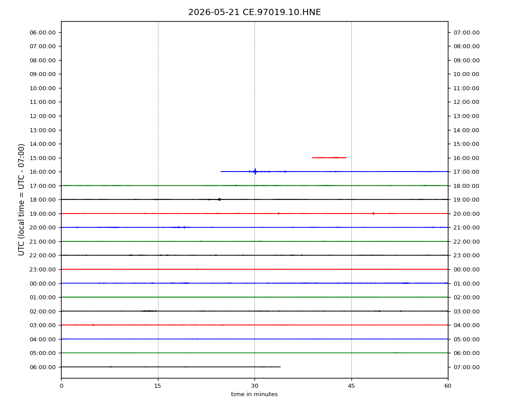This screenshot has height=420, width=509.
Task: Click the end of black 06:00:00 bottom trace
Action: pyautogui.click(x=280, y=367)
